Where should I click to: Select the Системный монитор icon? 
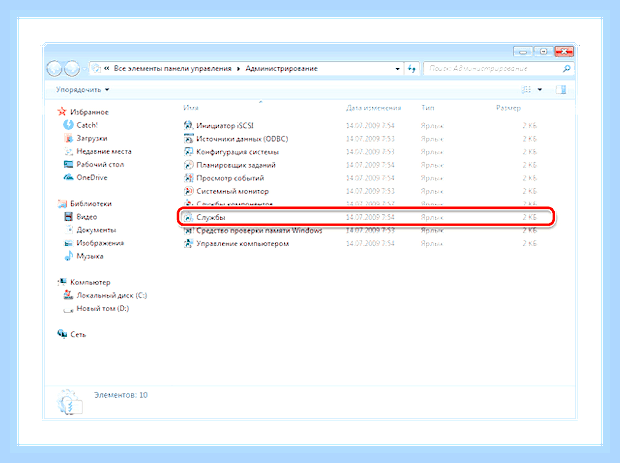click(189, 191)
